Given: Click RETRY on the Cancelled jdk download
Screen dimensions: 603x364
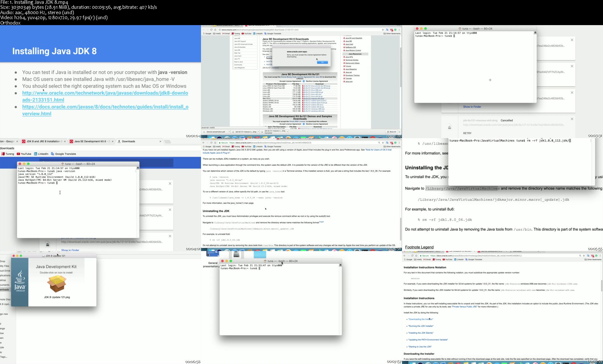Looking at the screenshot, I should [467, 133].
